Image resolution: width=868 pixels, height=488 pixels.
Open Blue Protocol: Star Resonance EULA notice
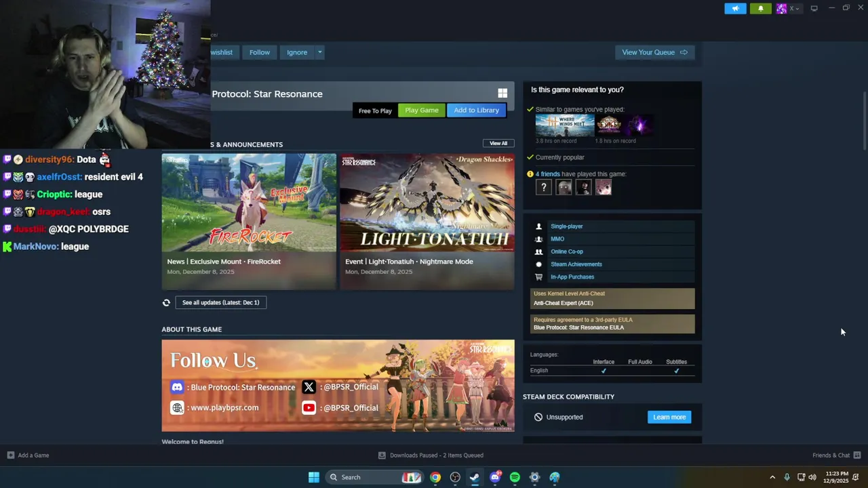[x=612, y=323]
